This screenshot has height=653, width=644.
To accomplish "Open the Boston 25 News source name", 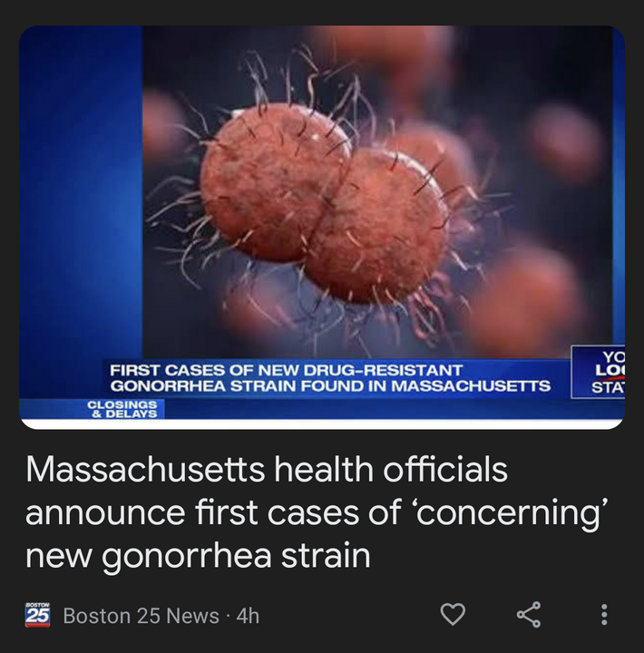I will [x=141, y=616].
